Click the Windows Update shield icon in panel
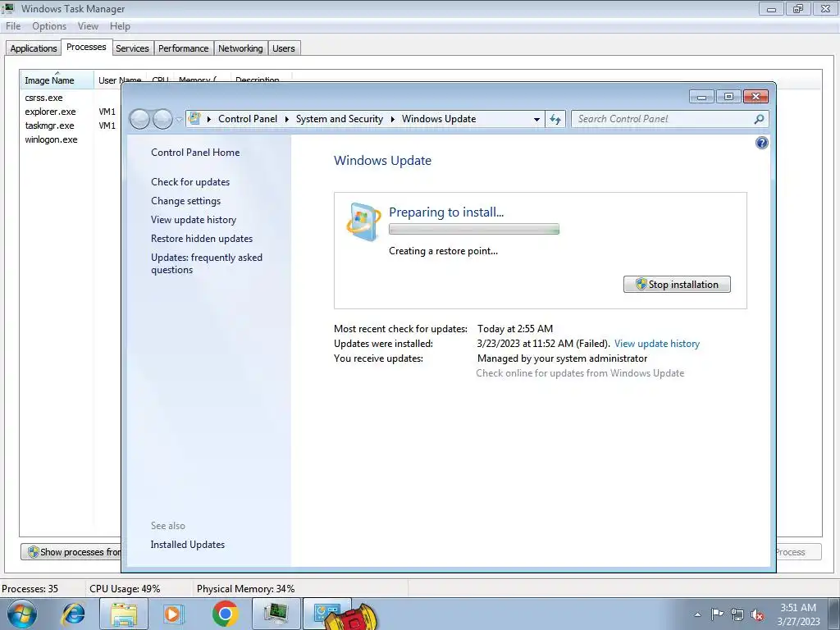The image size is (840, 630). [363, 221]
